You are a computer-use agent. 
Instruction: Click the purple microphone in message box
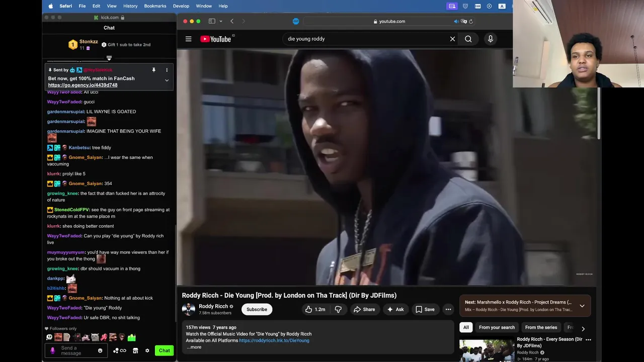(x=52, y=350)
